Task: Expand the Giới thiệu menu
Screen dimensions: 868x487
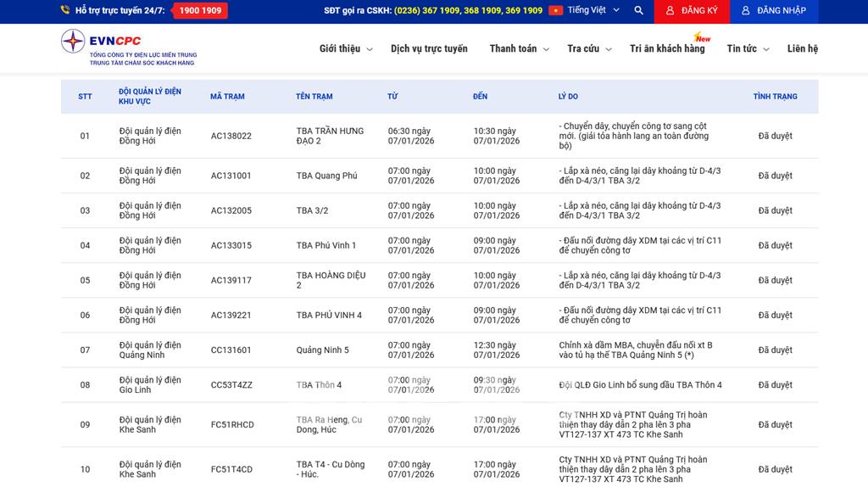Action: (x=345, y=49)
